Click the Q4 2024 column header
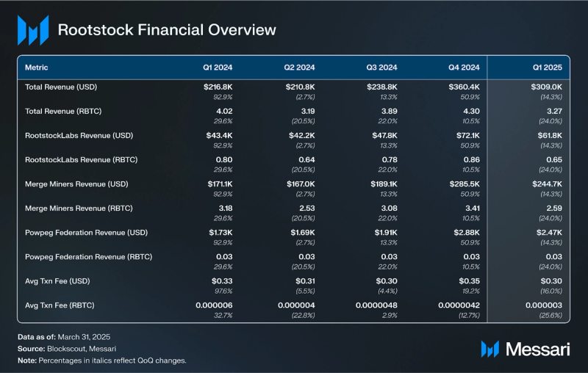Image resolution: width=588 pixels, height=373 pixels. pos(464,68)
